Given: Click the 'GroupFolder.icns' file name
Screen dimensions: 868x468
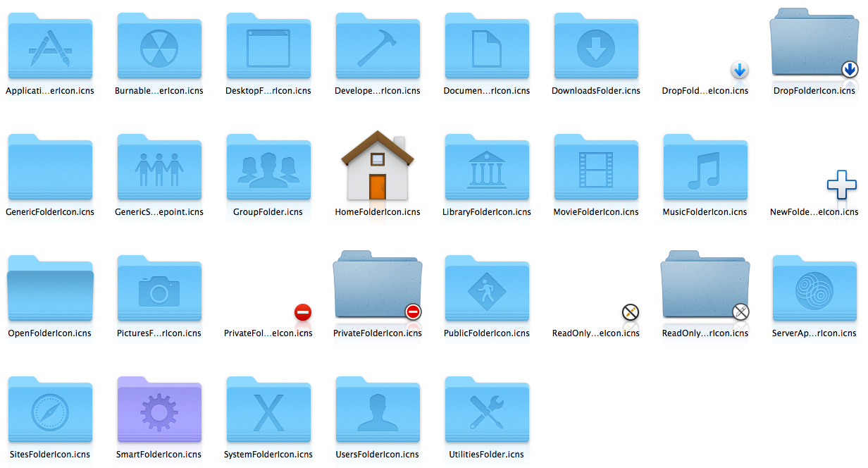Looking at the screenshot, I should tap(268, 212).
